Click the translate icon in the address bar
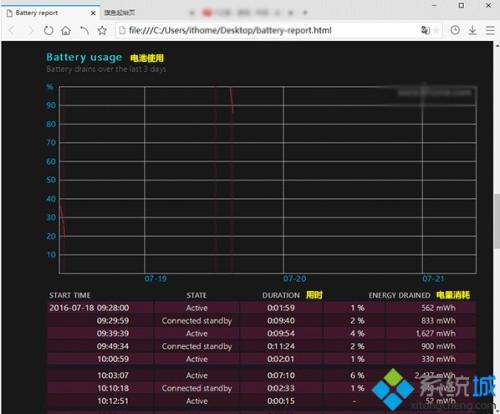This screenshot has width=500, height=414. click(x=425, y=30)
